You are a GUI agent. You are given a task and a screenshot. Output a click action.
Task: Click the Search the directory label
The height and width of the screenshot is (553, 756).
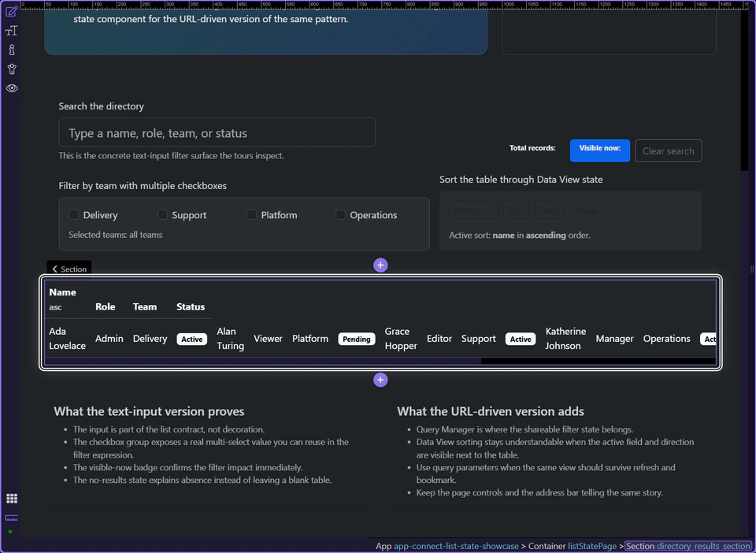click(x=102, y=106)
